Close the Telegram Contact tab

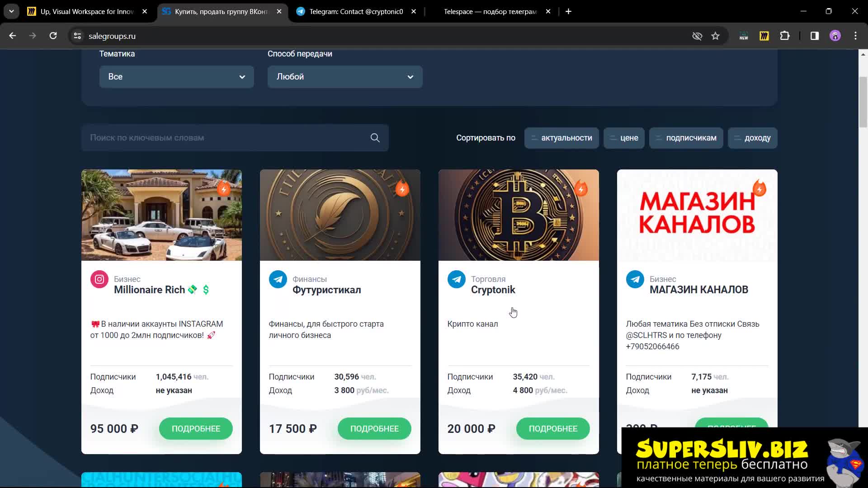point(414,11)
